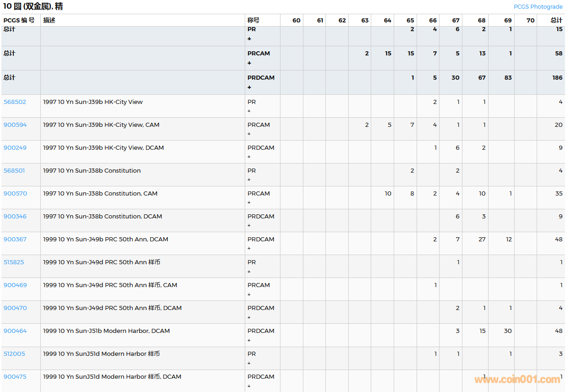Click PCGS number 900594
The height and width of the screenshot is (392, 566).
point(15,125)
